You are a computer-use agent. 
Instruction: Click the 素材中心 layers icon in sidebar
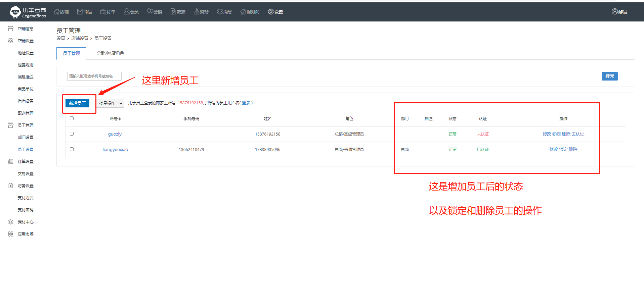[x=11, y=222]
